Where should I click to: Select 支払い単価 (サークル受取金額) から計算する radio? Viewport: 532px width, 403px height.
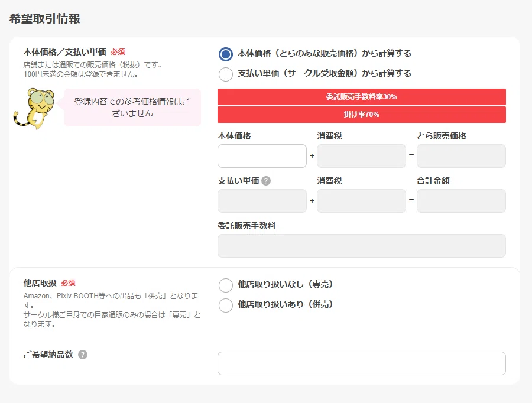pos(226,74)
